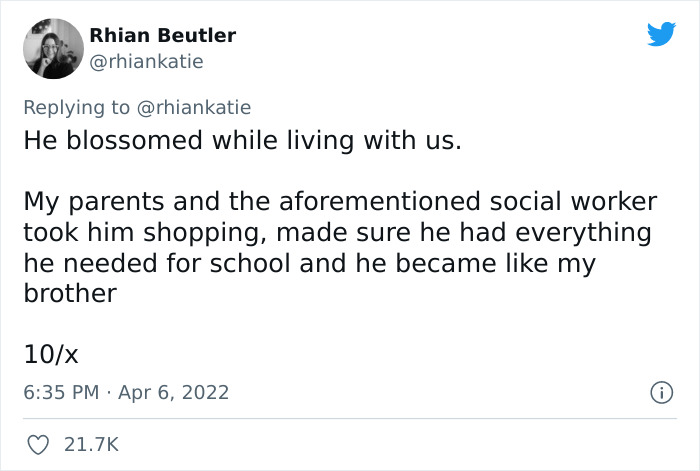Click the '10/x' thread counter text
The height and width of the screenshot is (471, 700).
coord(50,353)
